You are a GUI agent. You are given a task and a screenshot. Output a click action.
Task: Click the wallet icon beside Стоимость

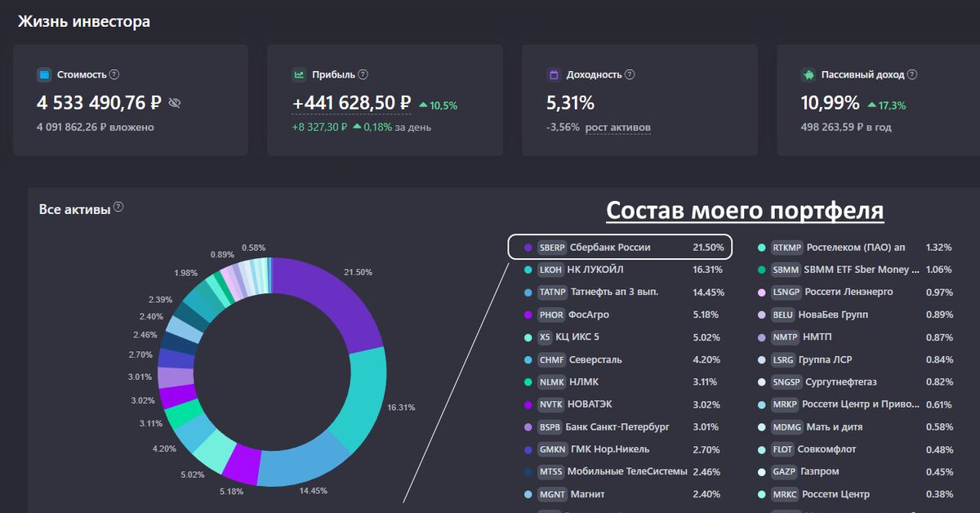pos(44,74)
